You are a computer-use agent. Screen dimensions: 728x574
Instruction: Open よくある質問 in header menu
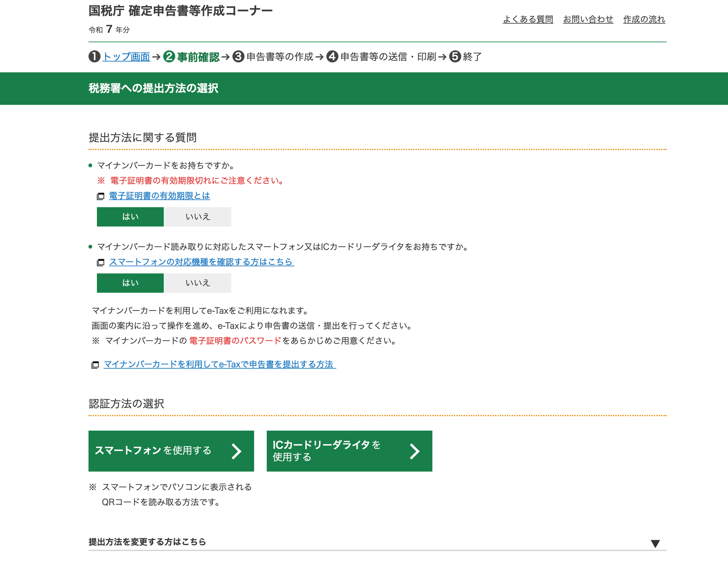(528, 19)
